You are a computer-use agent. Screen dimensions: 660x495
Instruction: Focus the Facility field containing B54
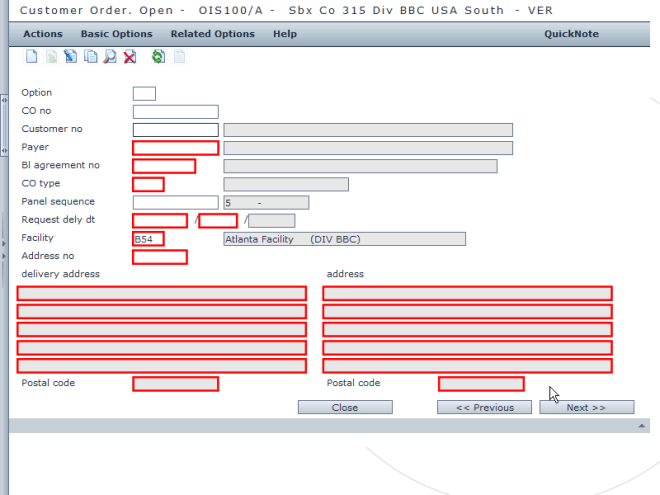(x=148, y=239)
